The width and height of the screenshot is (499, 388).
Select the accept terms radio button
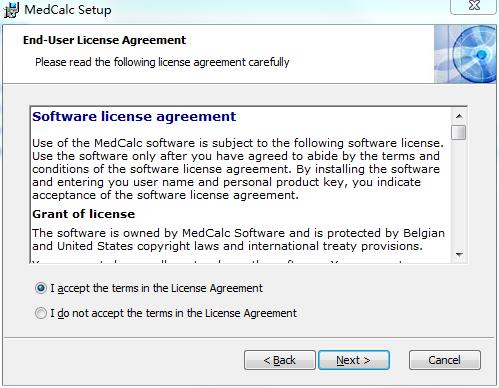pyautogui.click(x=41, y=288)
